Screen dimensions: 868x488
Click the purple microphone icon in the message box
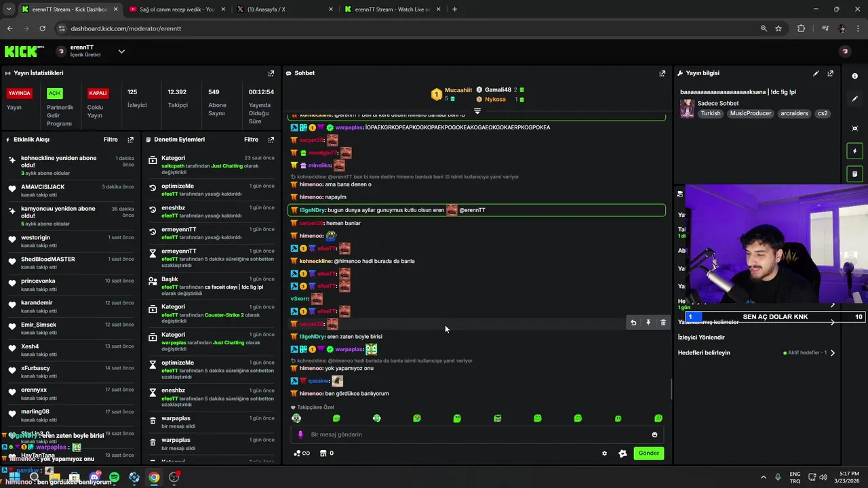coord(301,434)
